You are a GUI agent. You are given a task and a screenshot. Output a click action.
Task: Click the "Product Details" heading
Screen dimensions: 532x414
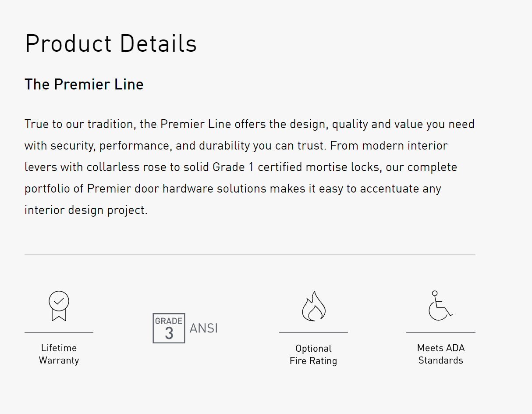[111, 44]
